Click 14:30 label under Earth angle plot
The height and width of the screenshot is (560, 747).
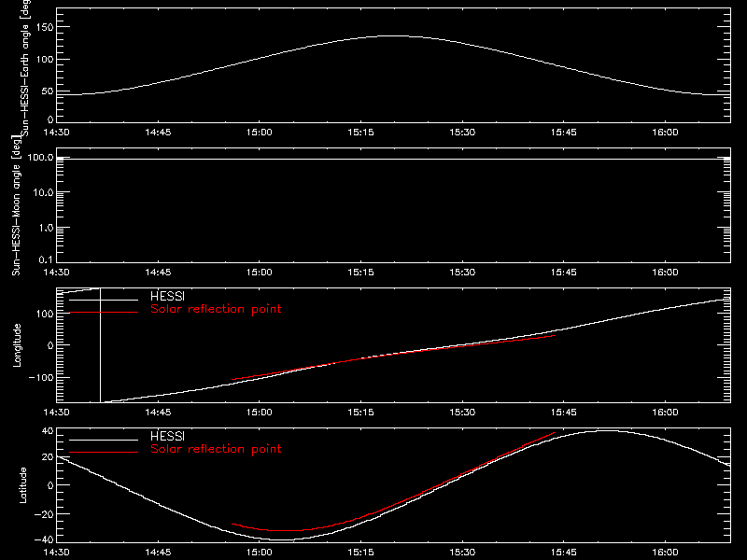point(56,133)
